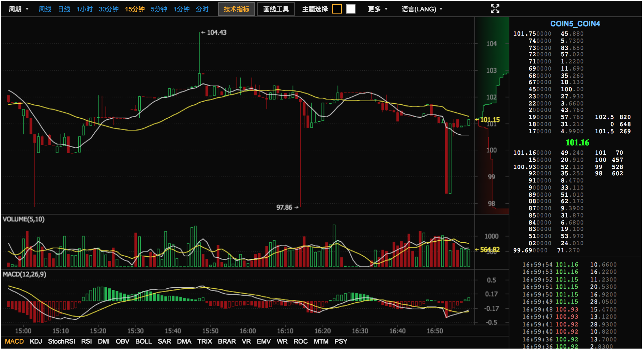
Task: Open the 更多 more dropdown
Action: click(x=378, y=9)
